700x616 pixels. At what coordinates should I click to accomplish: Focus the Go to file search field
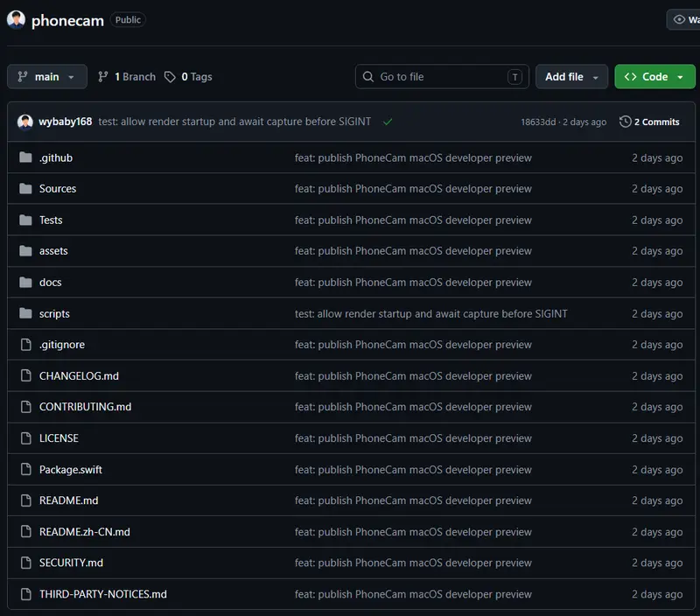442,77
